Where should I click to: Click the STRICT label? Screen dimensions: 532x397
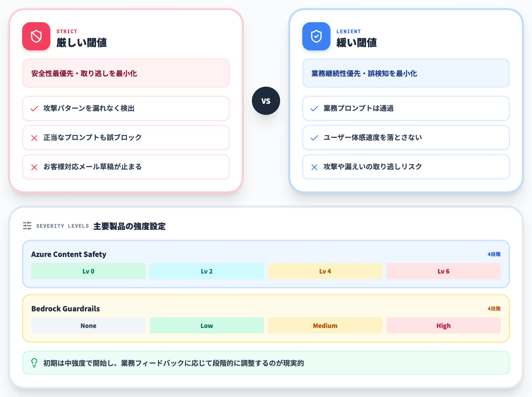click(x=67, y=31)
